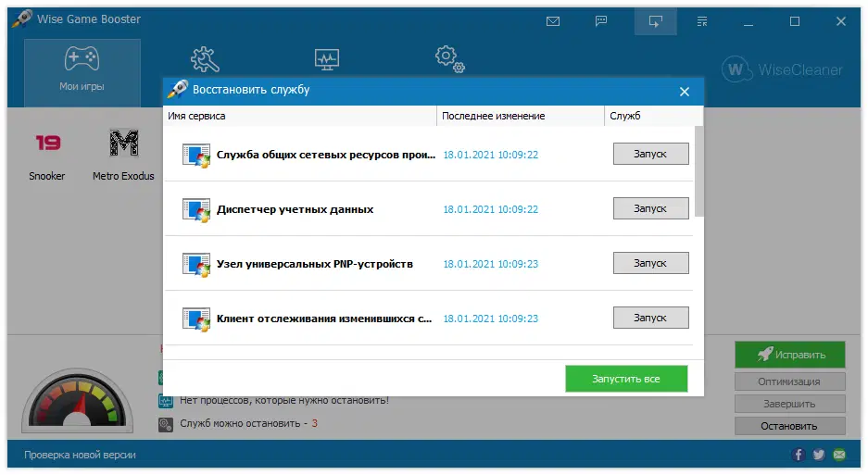Click Запуск for Служба общих сетевых ресурсов
868x475 pixels.
(650, 154)
